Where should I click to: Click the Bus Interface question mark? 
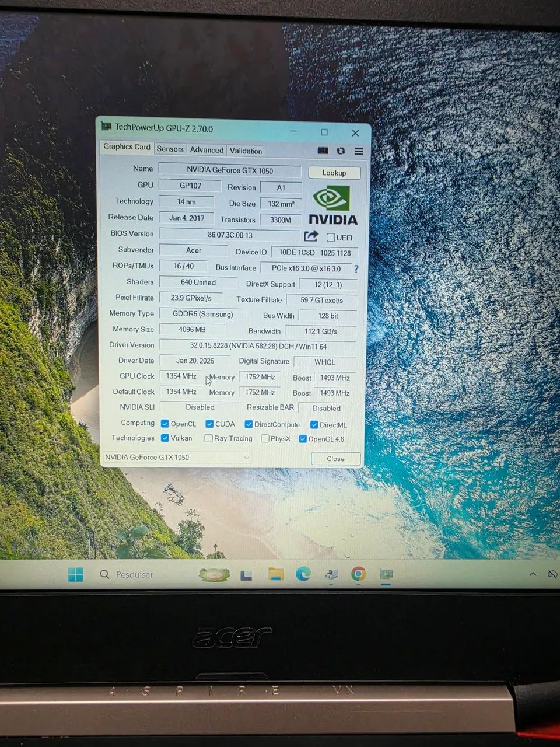pos(356,269)
